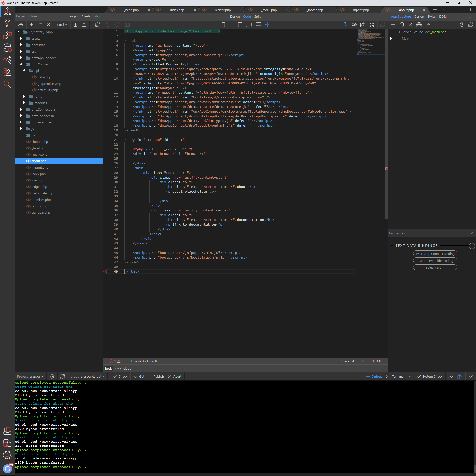Click the System Check button

click(430, 376)
